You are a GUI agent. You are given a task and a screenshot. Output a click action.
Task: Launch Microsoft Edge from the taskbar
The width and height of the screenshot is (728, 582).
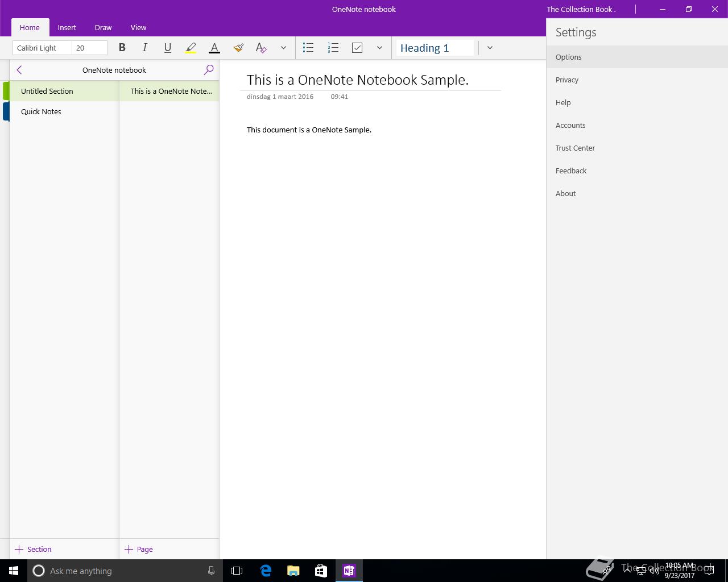[266, 571]
